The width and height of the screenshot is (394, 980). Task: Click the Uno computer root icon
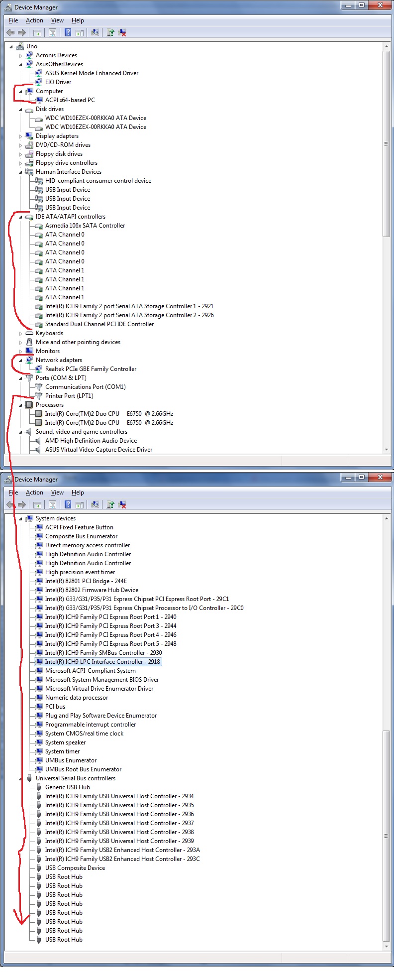[20, 46]
